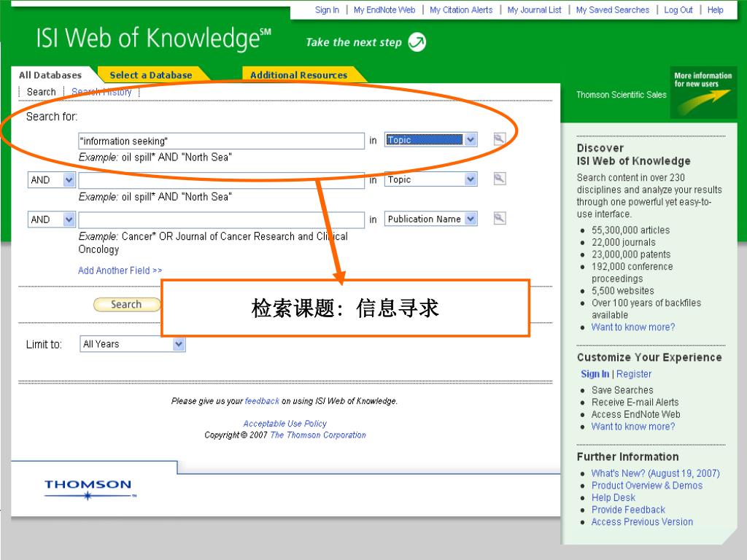Click the Thomson Scientific Sales text
Viewport: 747px width, 560px height.
point(622,95)
